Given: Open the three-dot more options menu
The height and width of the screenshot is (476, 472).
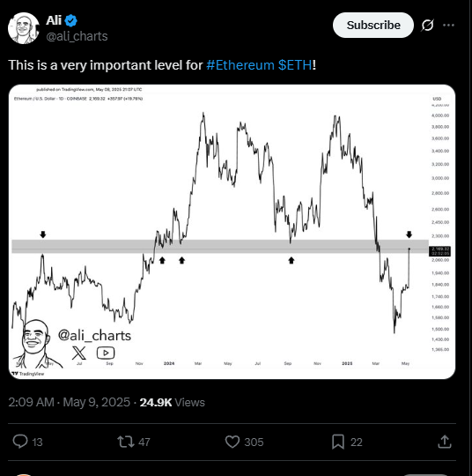Looking at the screenshot, I should [x=448, y=26].
